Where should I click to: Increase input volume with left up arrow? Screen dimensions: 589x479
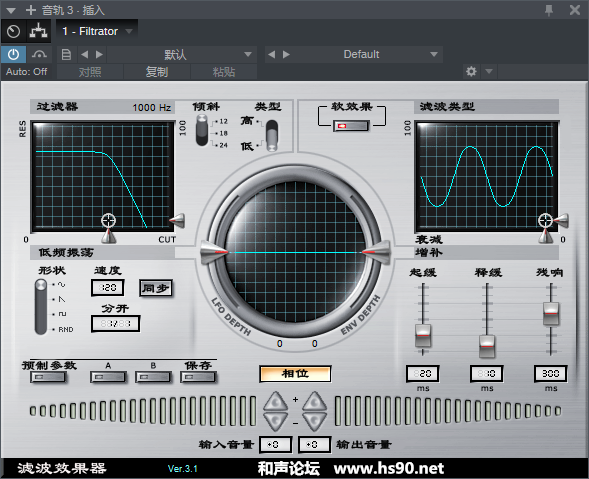pyautogui.click(x=276, y=401)
